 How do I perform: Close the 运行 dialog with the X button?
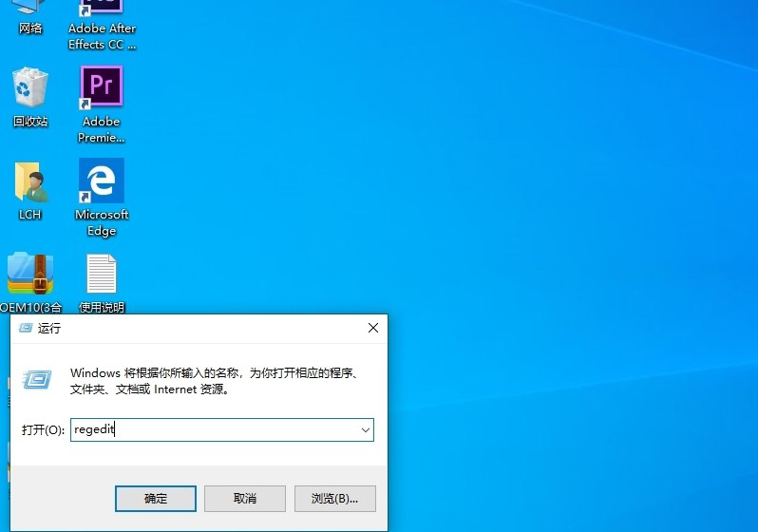click(373, 328)
